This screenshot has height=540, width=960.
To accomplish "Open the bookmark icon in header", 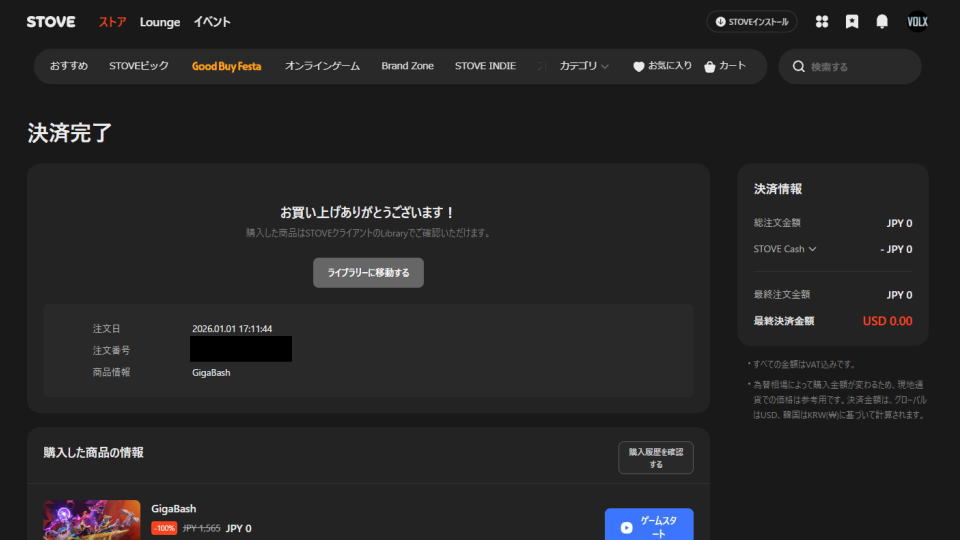I will coord(852,21).
